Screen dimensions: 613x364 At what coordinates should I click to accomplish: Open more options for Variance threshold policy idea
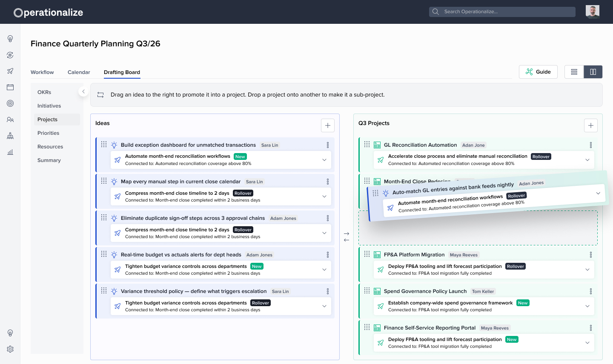[x=328, y=291]
